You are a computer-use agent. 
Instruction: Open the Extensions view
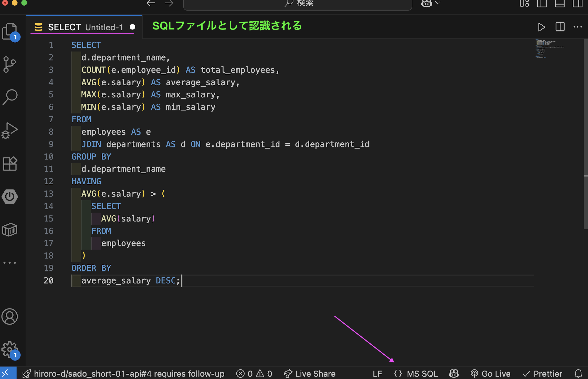[x=10, y=164]
